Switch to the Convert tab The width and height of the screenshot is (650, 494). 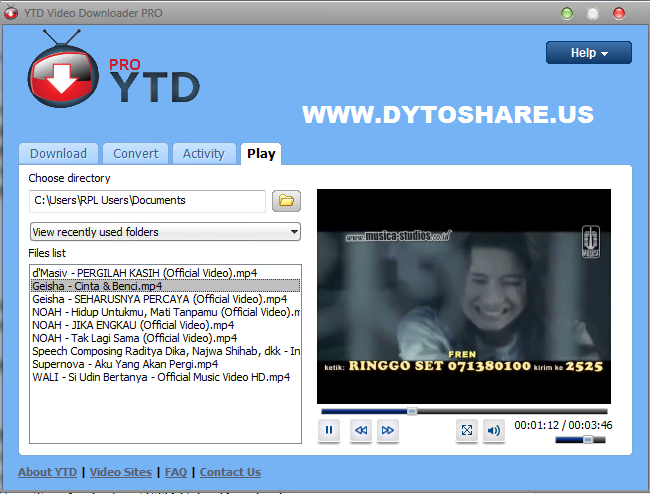136,154
